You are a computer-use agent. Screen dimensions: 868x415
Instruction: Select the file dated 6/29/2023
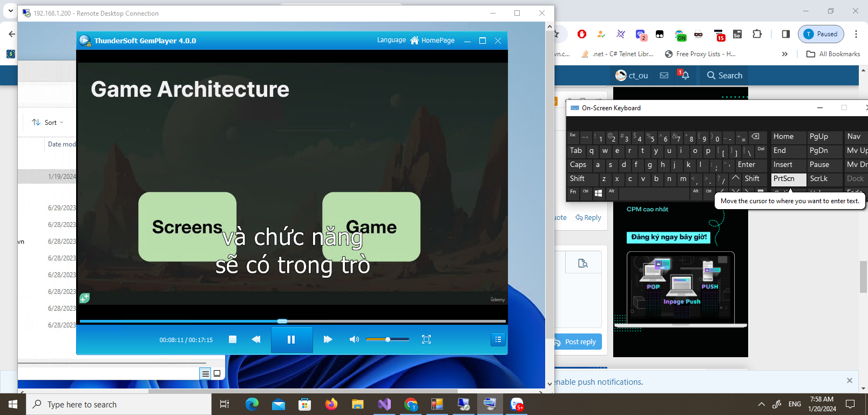[62, 208]
